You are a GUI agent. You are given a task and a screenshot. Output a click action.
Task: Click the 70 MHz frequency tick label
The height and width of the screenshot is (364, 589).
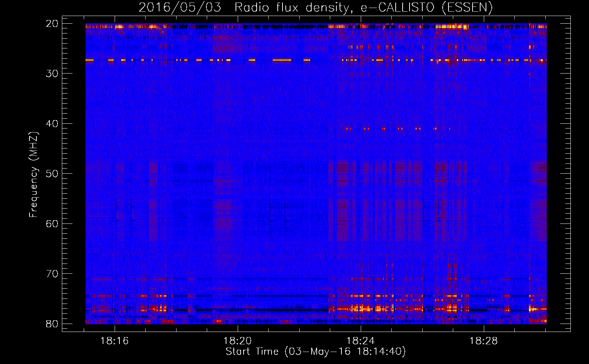coord(52,273)
